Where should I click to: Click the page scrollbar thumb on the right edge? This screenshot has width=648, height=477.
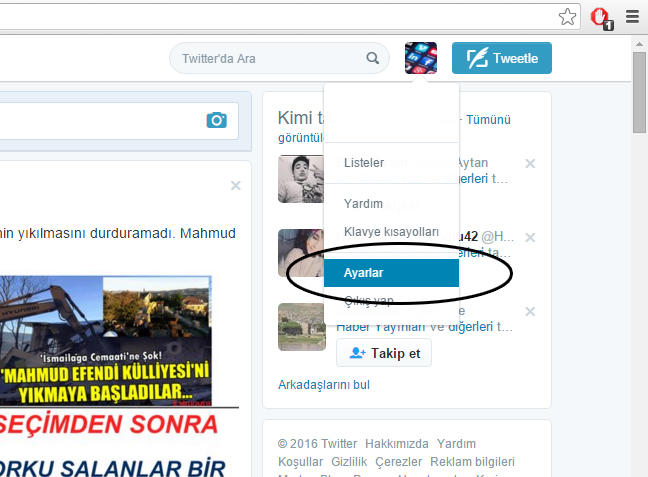coord(639,93)
